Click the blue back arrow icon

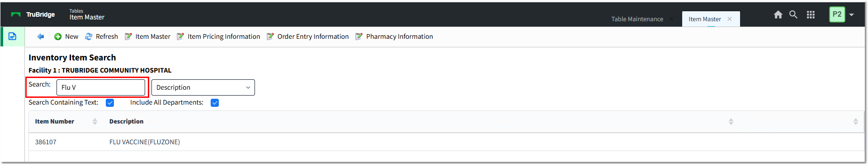click(x=41, y=37)
